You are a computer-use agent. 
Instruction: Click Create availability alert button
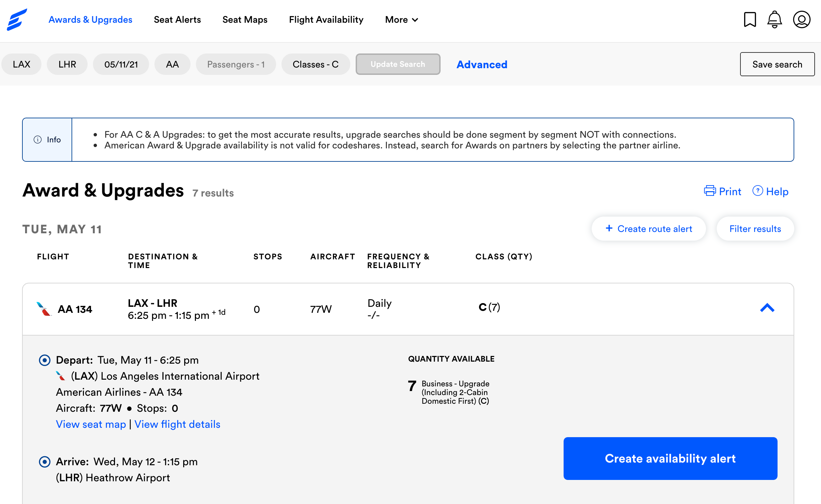click(x=670, y=459)
